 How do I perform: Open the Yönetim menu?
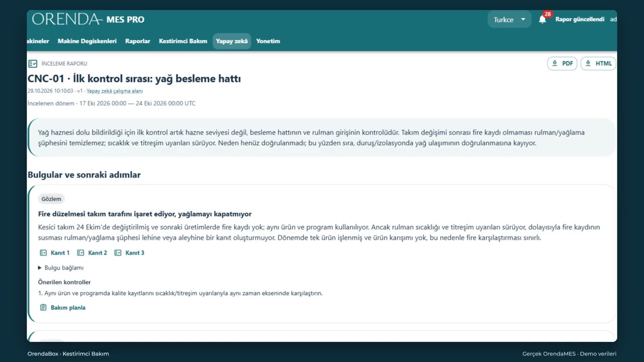268,41
